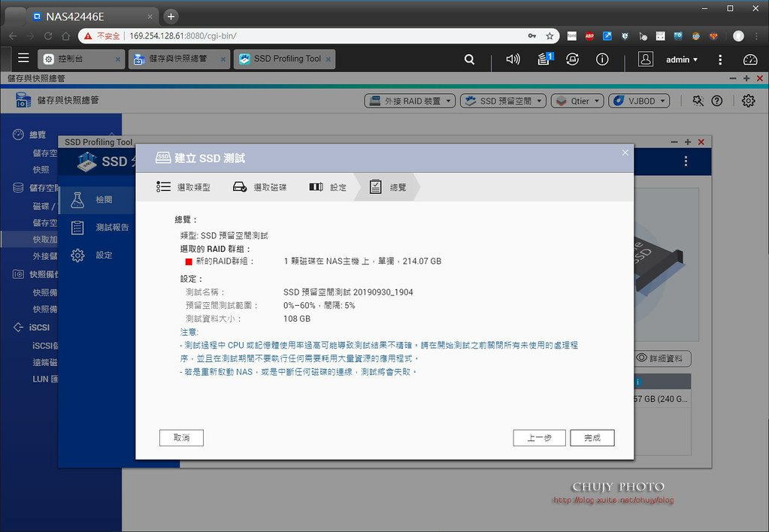Image resolution: width=769 pixels, height=532 pixels.
Task: Open the three-dot more options in QTS bar
Action: (720, 59)
